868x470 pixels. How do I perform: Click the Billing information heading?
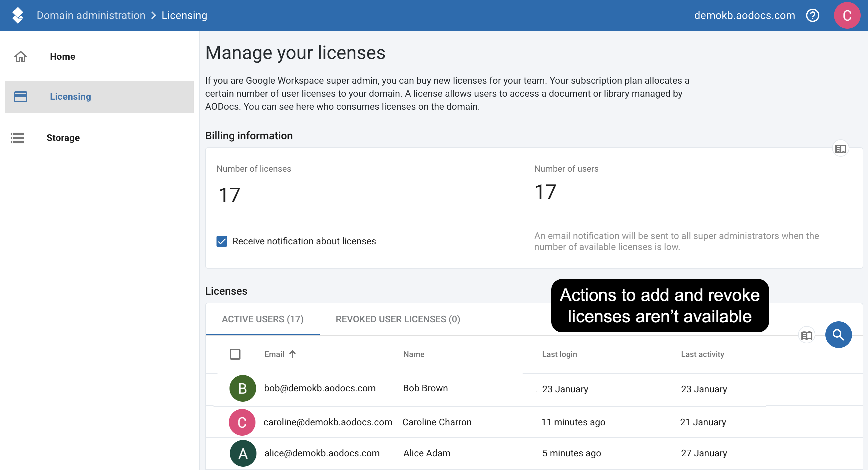click(249, 136)
